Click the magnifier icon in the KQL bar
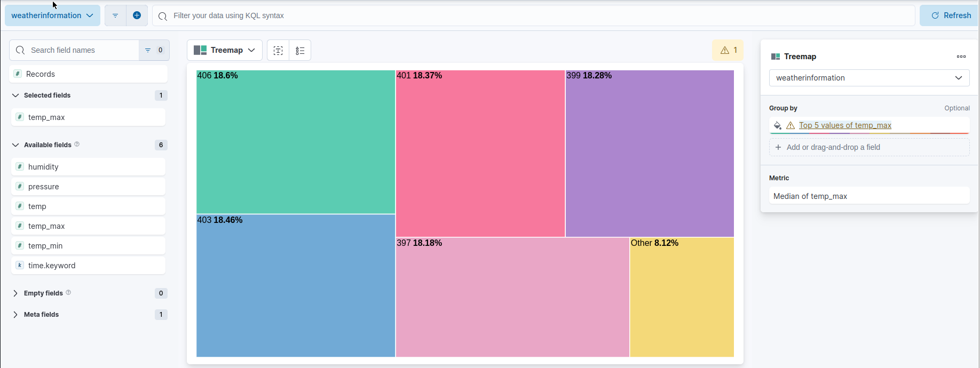This screenshot has width=980, height=368. pyautogui.click(x=162, y=15)
